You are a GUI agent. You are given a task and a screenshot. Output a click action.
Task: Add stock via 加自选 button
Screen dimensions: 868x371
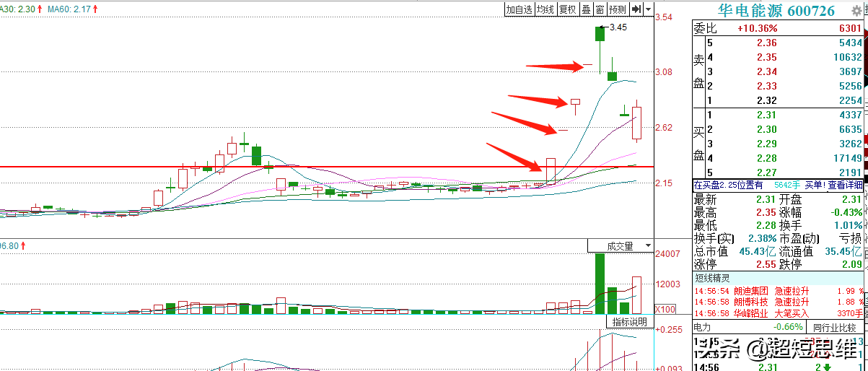pos(519,9)
